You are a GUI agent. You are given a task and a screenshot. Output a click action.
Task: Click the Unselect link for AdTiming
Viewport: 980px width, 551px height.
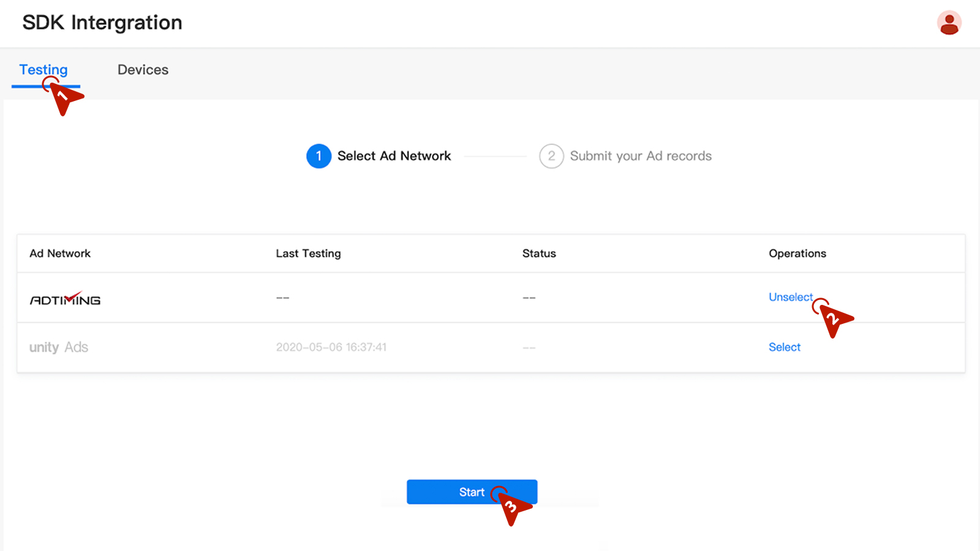pos(791,297)
